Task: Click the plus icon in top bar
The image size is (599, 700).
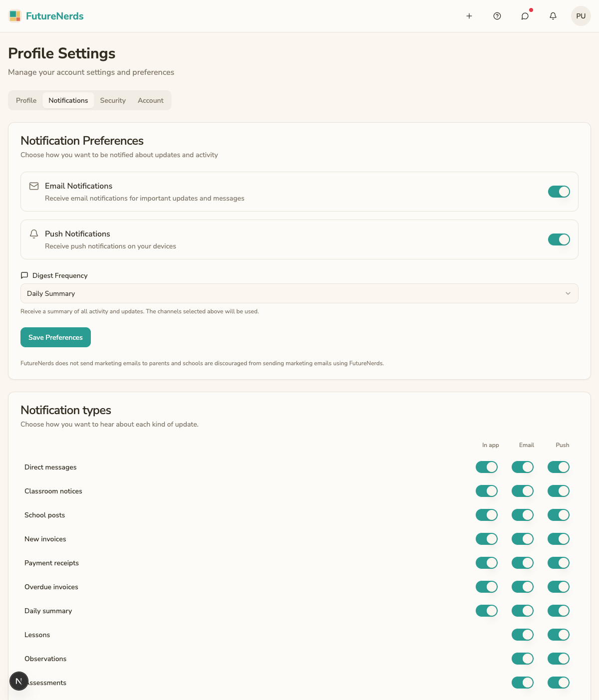Action: (469, 16)
